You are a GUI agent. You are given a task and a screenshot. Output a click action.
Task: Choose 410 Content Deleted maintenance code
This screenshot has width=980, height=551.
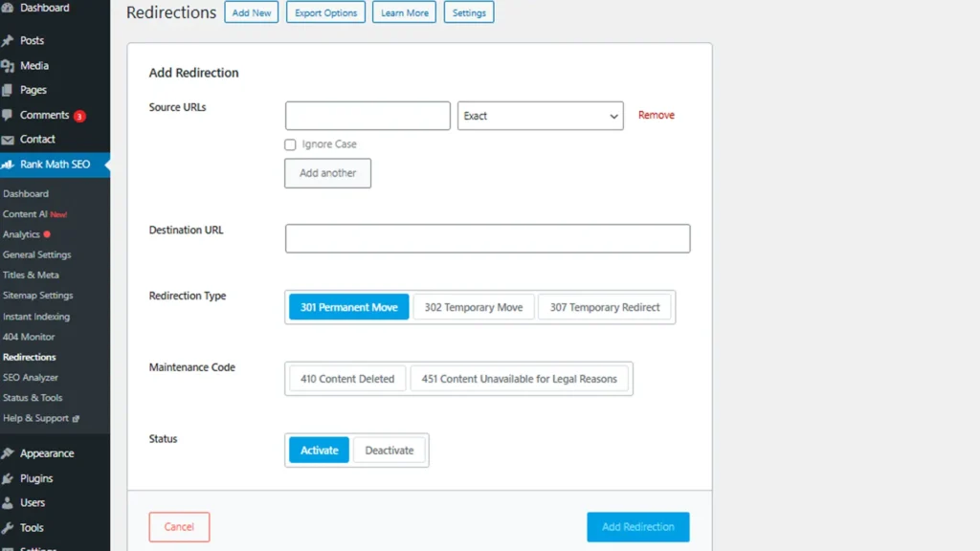pyautogui.click(x=347, y=379)
